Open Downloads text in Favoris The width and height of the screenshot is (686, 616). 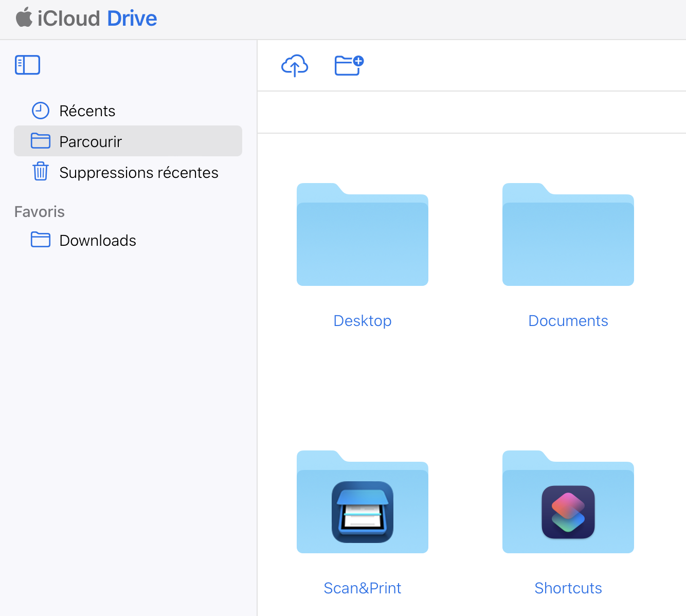(98, 241)
